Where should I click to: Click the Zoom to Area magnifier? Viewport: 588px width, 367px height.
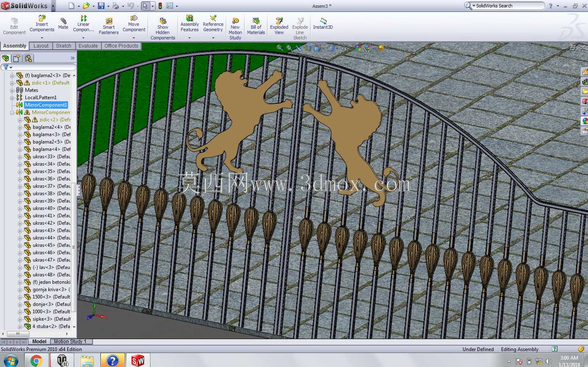coord(289,48)
